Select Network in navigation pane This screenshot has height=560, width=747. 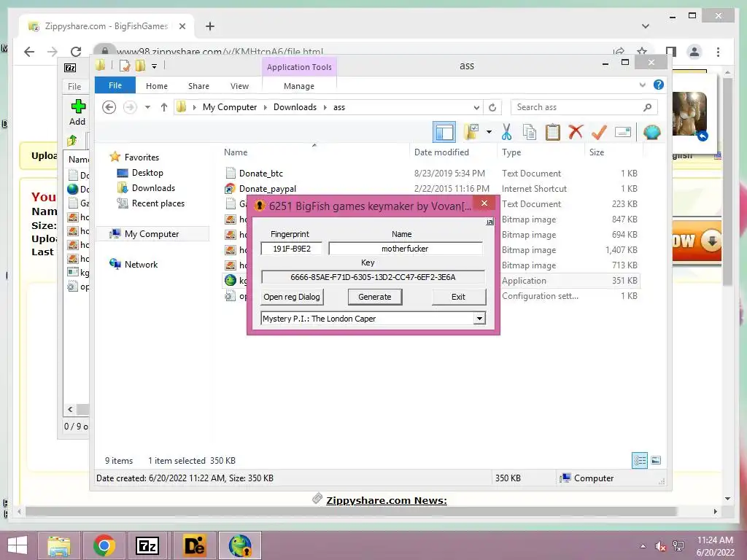pos(141,264)
